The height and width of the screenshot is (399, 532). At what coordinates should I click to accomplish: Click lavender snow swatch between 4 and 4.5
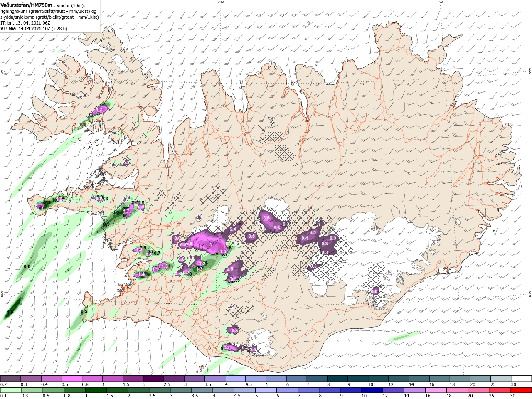[x=235, y=379]
